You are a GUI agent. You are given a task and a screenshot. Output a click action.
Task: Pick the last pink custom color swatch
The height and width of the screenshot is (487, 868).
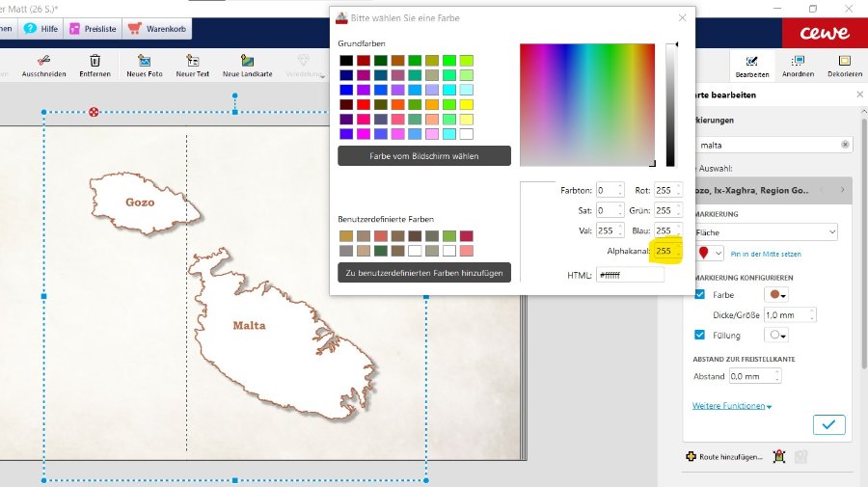click(466, 251)
